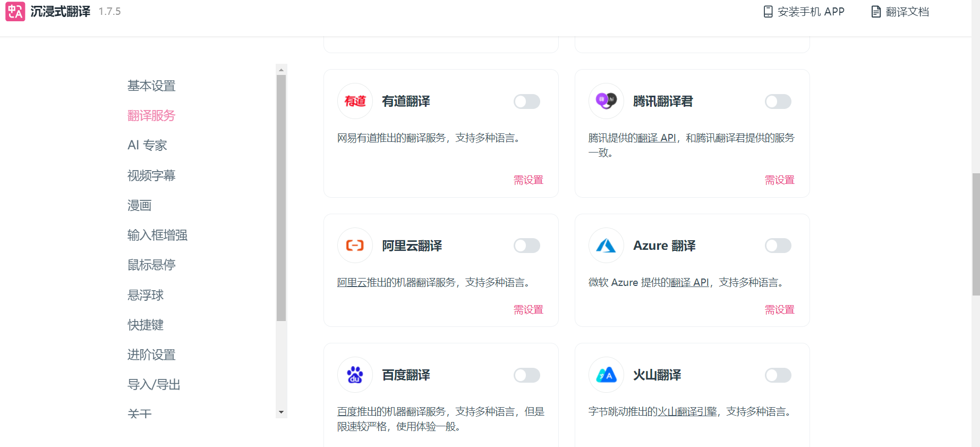This screenshot has width=980, height=447.
Task: Enable the 腾讯翻译君 toggle switch
Action: 778,102
